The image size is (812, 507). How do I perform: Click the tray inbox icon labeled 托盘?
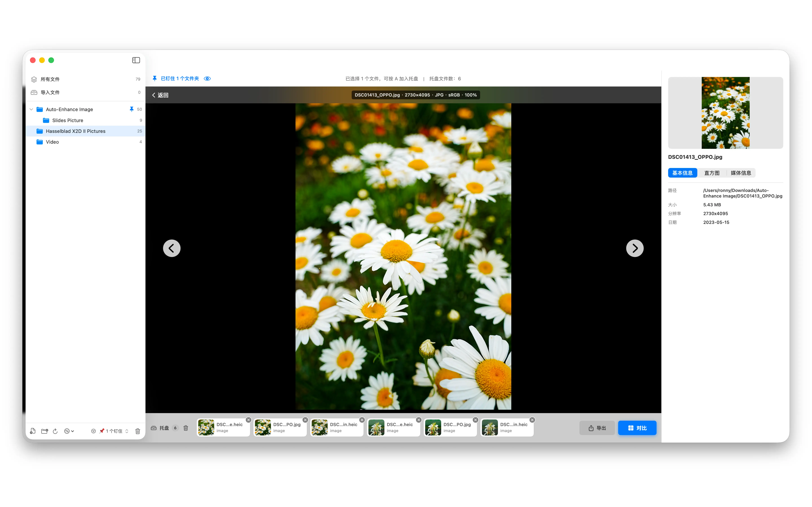[x=153, y=428]
